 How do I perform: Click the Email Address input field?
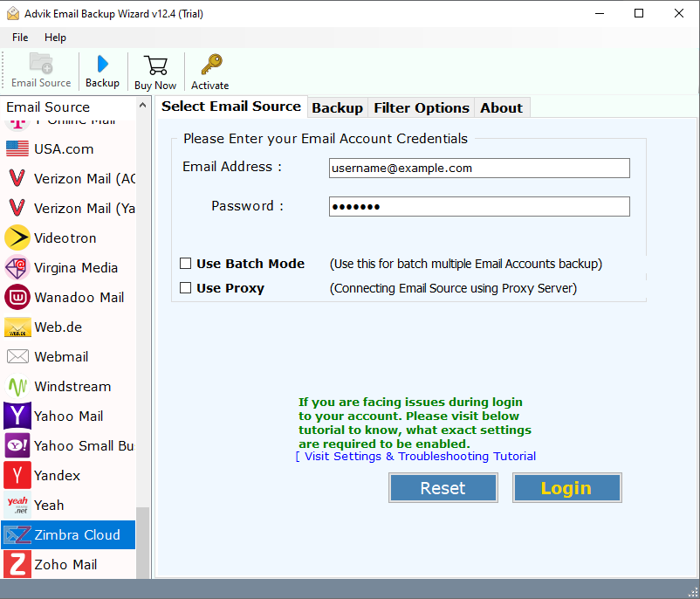(x=479, y=168)
